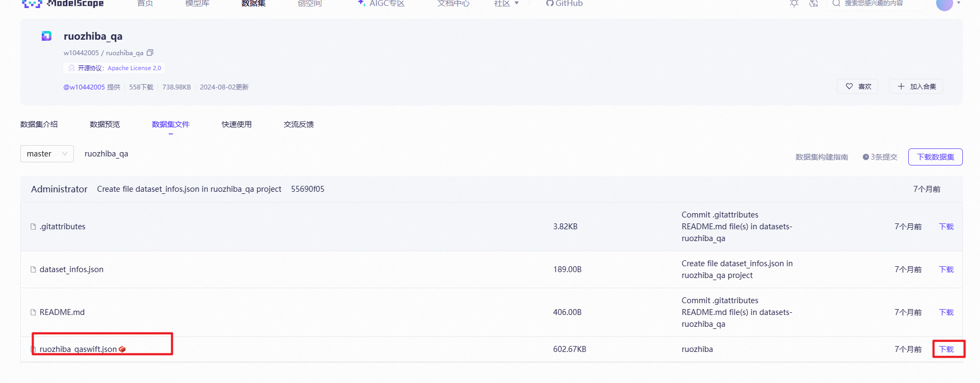
Task: Click the file icon beside README.md
Action: pos(33,312)
